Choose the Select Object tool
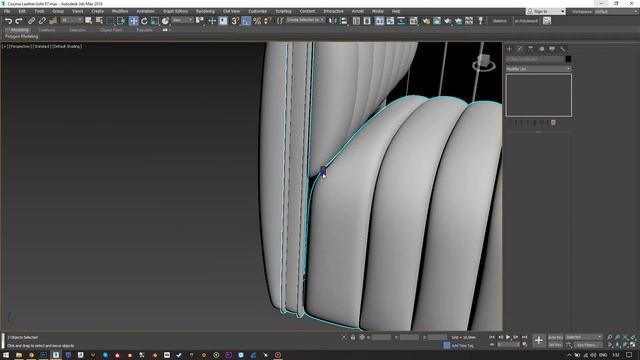This screenshot has width=640, height=360. point(89,21)
